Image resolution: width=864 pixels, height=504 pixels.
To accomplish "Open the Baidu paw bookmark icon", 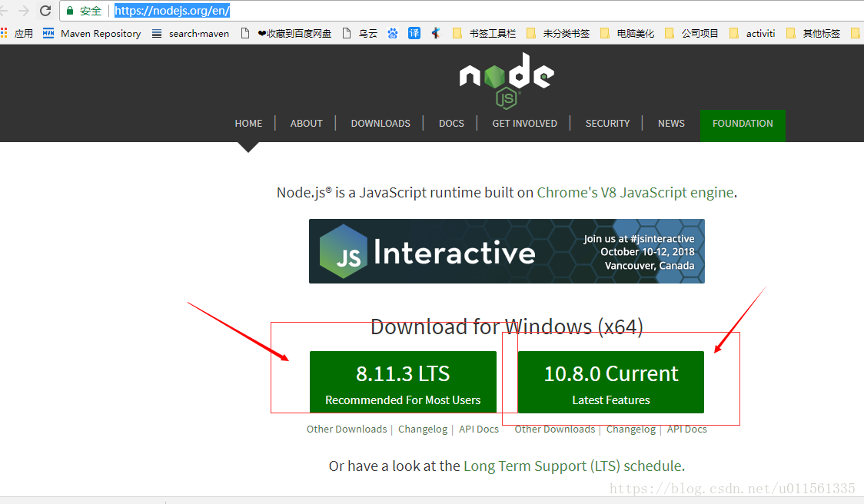I will [392, 33].
